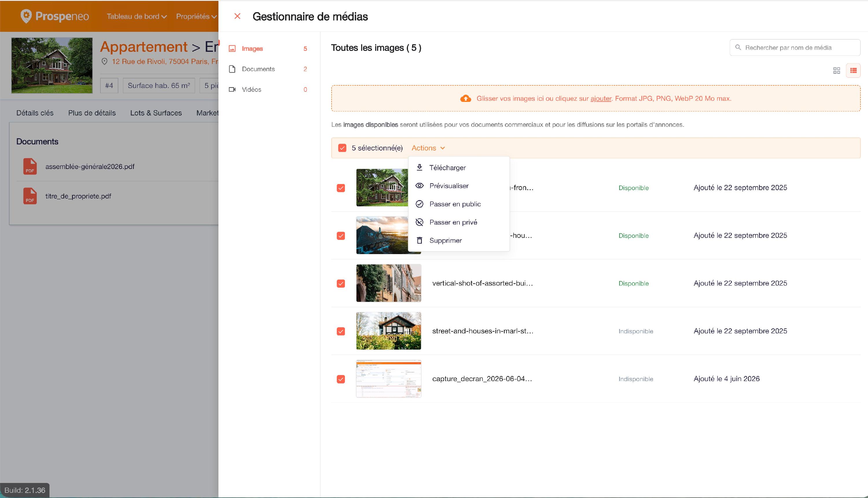Click the location pin icon by address

[x=104, y=62]
